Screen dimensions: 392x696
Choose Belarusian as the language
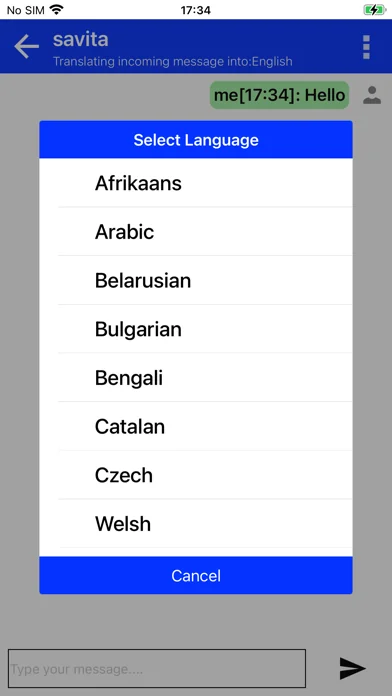point(196,281)
